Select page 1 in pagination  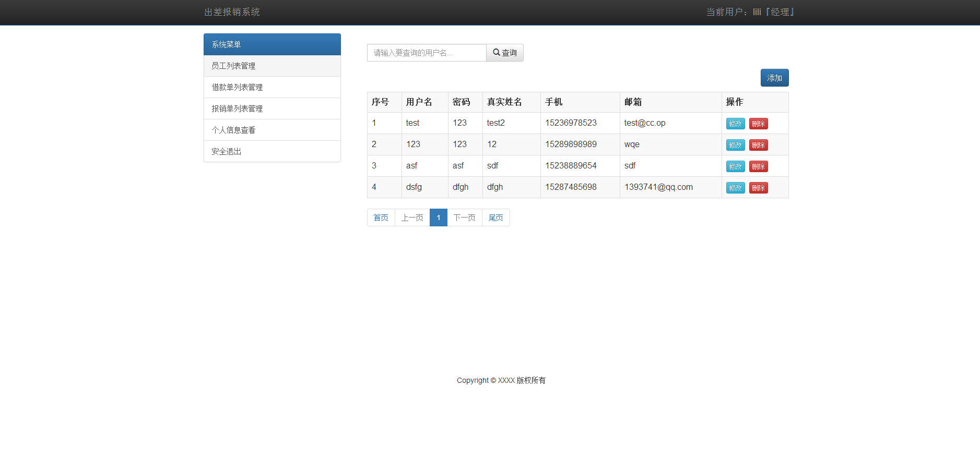pos(439,218)
